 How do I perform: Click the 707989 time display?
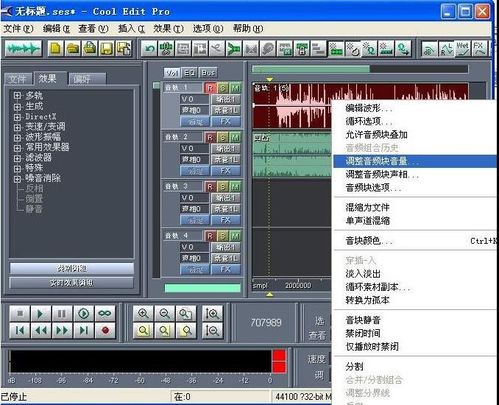point(266,323)
